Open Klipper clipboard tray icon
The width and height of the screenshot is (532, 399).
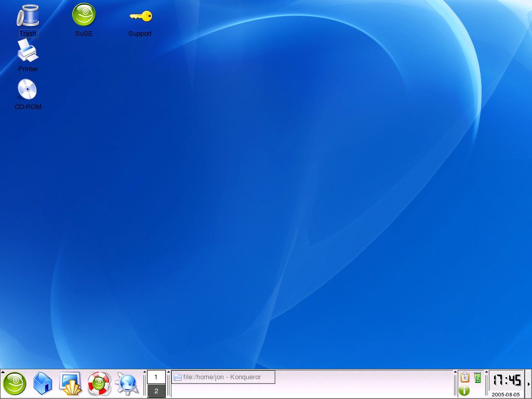(x=465, y=378)
